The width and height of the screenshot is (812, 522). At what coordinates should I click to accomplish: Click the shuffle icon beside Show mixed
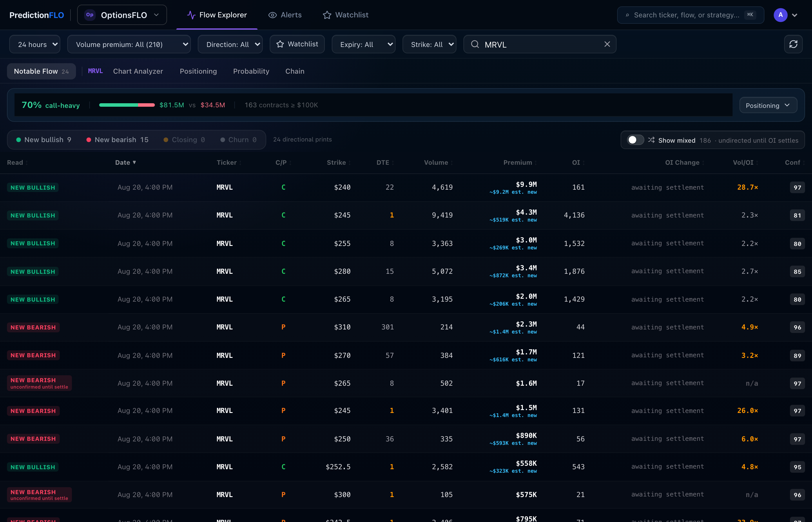651,140
